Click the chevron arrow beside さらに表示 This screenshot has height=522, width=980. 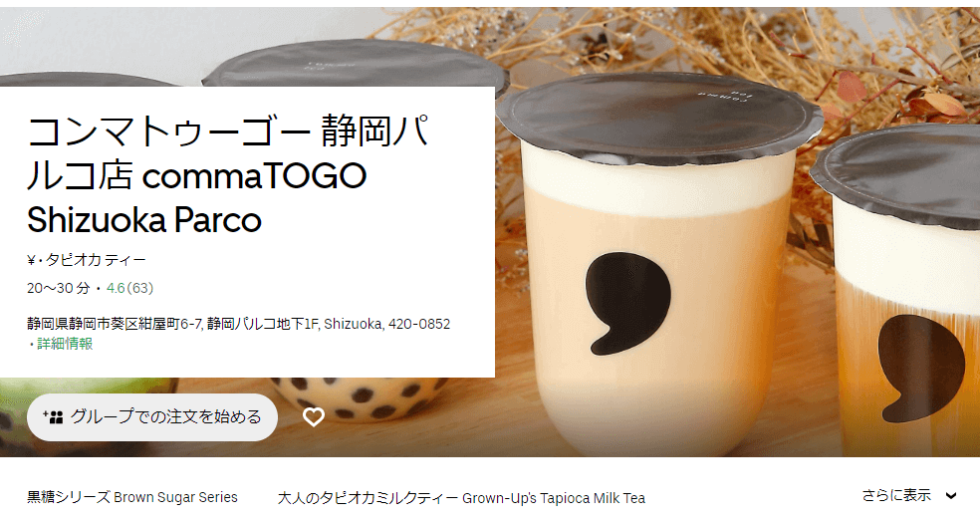[951, 496]
